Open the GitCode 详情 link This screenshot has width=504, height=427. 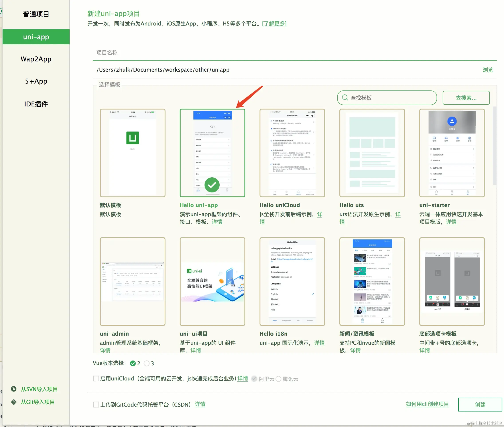[x=200, y=404]
